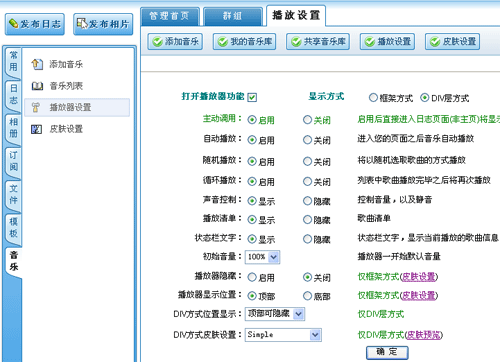This screenshot has height=362, width=500.
Task: Click the 皮肤设置 sidebar icon
Action: [36, 129]
